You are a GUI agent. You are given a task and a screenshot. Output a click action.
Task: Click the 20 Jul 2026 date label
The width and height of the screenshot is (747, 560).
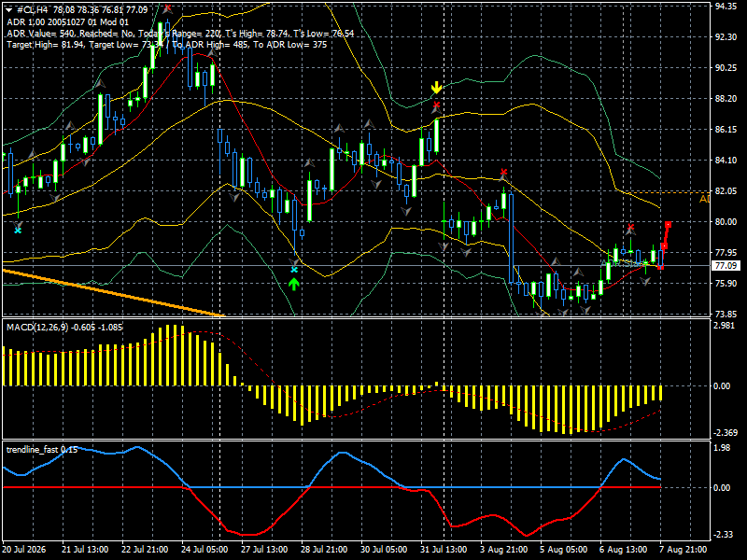tap(24, 550)
